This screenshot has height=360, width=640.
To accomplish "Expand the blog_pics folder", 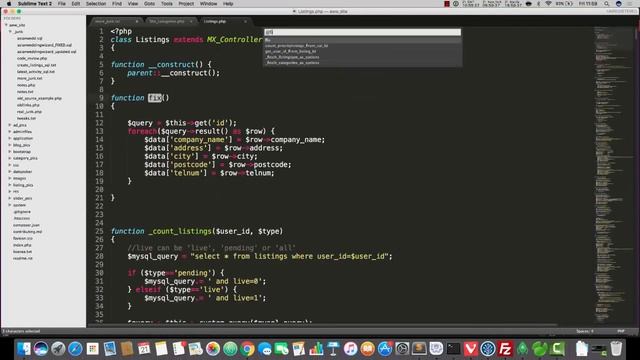I will pyautogui.click(x=10, y=145).
